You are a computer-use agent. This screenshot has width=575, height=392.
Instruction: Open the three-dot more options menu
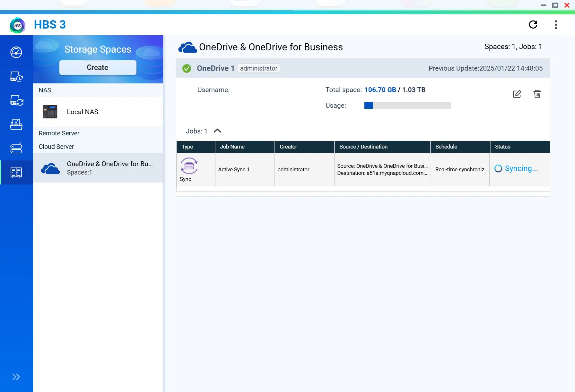pyautogui.click(x=556, y=25)
